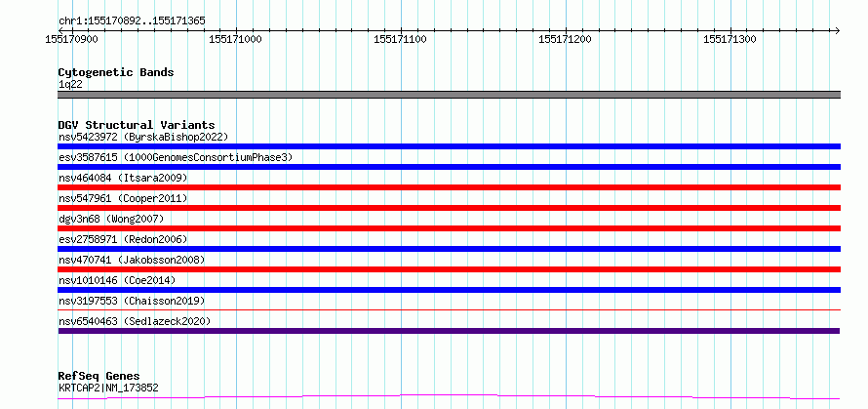Select the red bar for nsv464084
The image size is (868, 409).
[449, 187]
